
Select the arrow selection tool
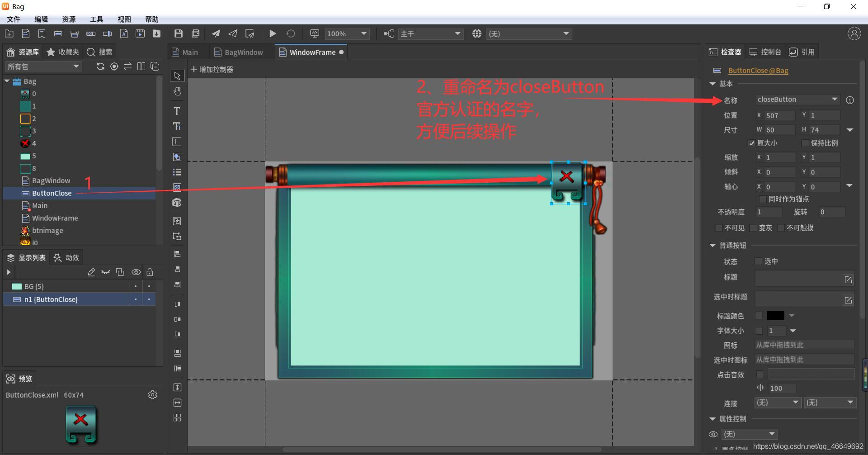click(x=177, y=76)
